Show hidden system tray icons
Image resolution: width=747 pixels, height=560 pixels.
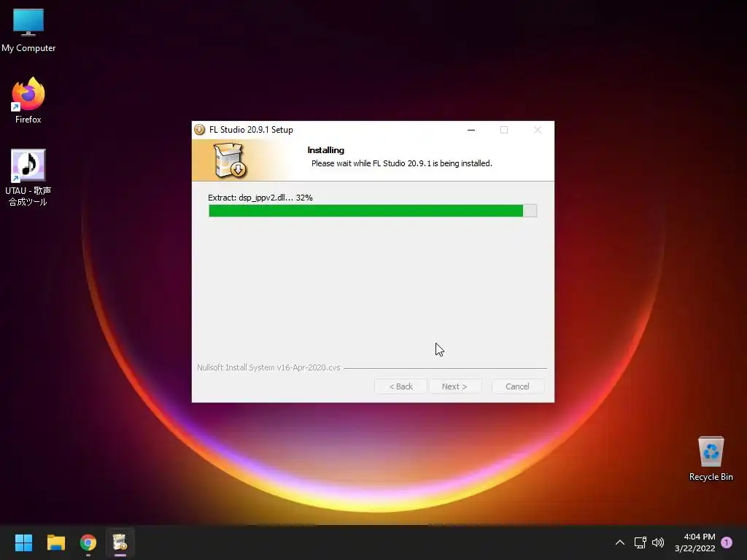click(x=620, y=542)
